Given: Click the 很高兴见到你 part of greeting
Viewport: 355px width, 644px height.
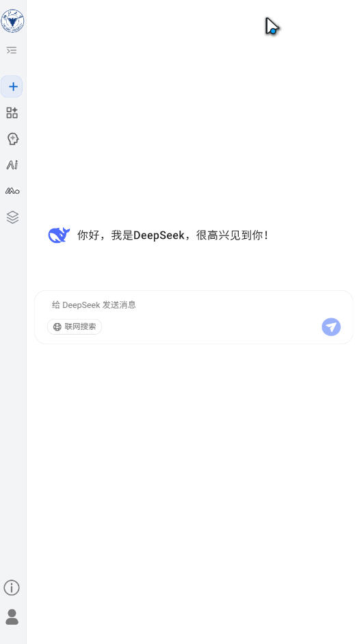Looking at the screenshot, I should tap(231, 235).
